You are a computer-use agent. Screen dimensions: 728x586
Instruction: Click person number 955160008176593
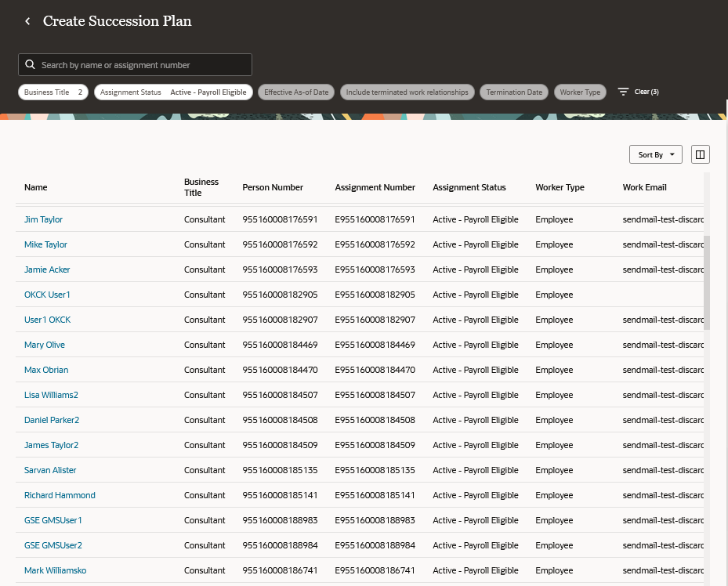[x=280, y=269]
